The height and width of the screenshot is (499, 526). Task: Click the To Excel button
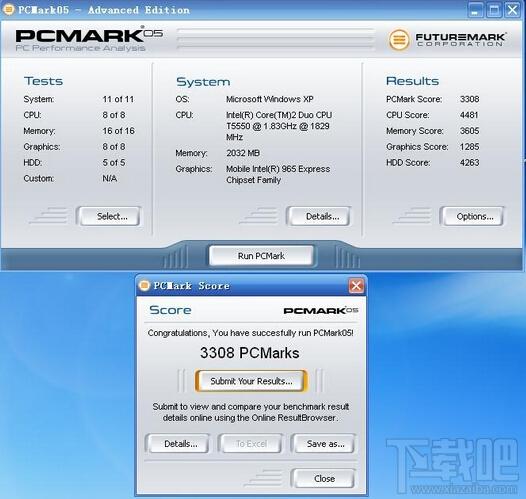tap(251, 444)
